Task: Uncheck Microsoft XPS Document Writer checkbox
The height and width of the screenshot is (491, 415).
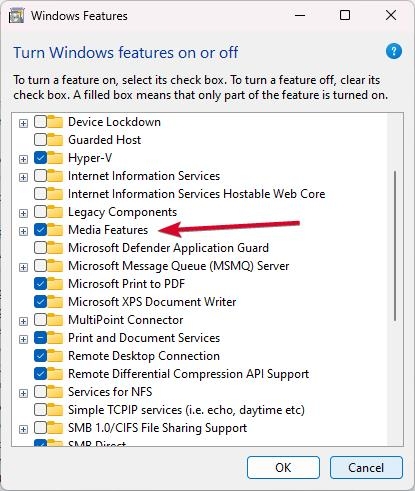Action: click(40, 302)
